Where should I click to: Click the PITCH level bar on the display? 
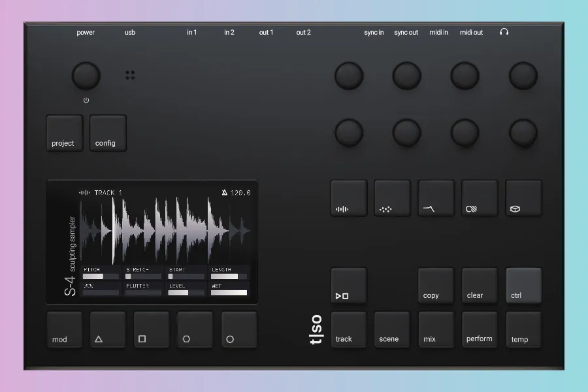(101, 276)
